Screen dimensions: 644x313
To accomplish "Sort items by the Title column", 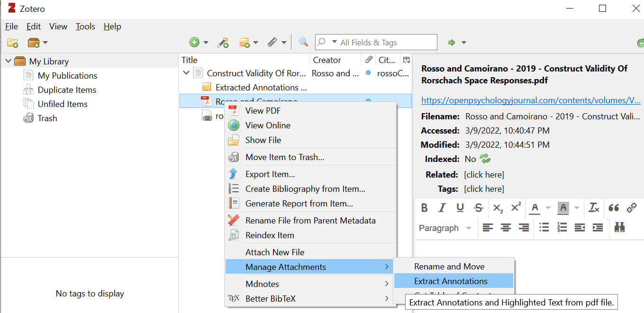I will click(x=245, y=60).
